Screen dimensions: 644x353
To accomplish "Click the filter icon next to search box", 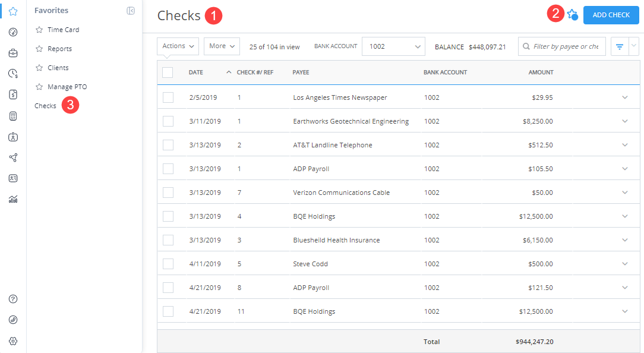I will [620, 47].
